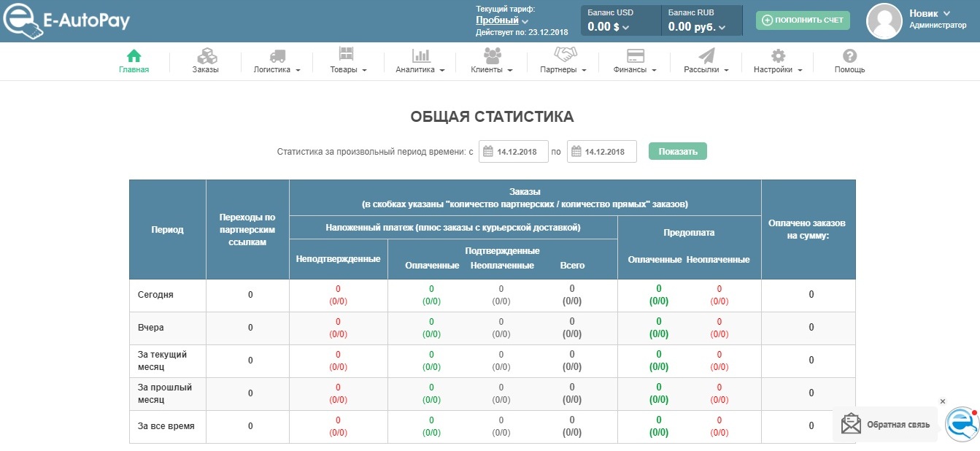Viewport: 980px width, 451px height.
Task: Open the Главная home icon
Action: [134, 56]
